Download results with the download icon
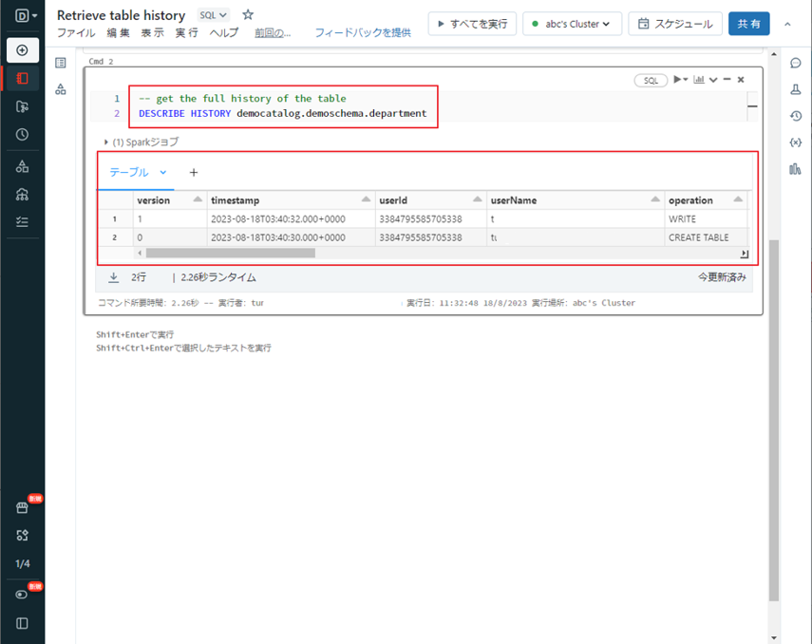 tap(113, 277)
